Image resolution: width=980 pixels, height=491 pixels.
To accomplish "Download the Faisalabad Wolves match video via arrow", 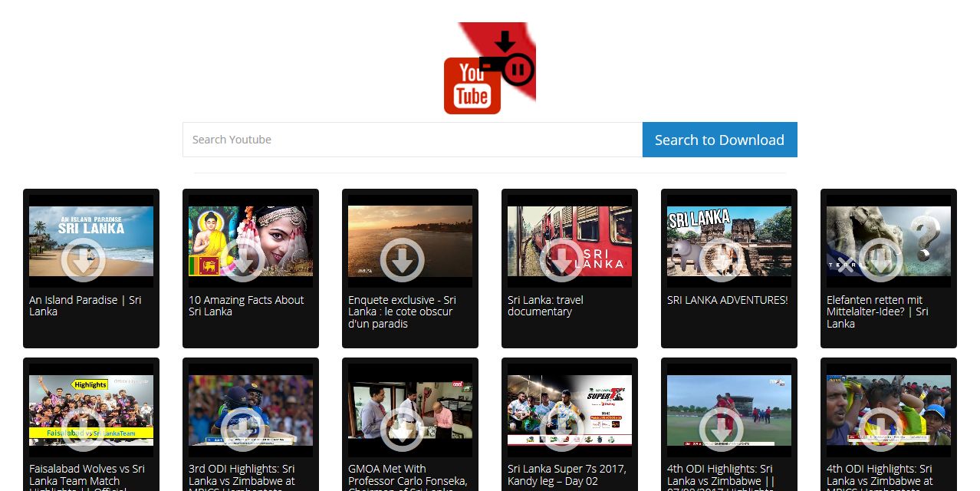I will (x=83, y=429).
